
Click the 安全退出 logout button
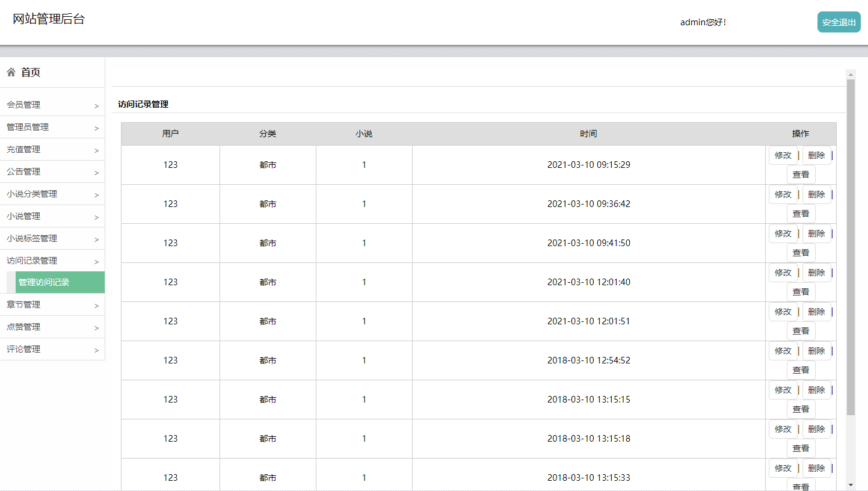click(x=839, y=22)
